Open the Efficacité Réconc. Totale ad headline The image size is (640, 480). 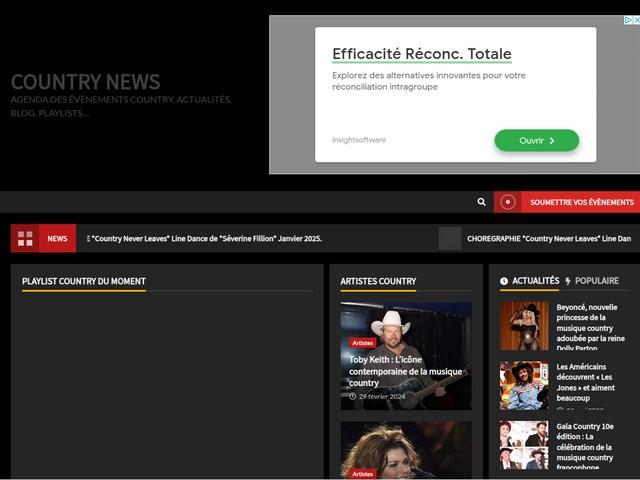pyautogui.click(x=421, y=54)
